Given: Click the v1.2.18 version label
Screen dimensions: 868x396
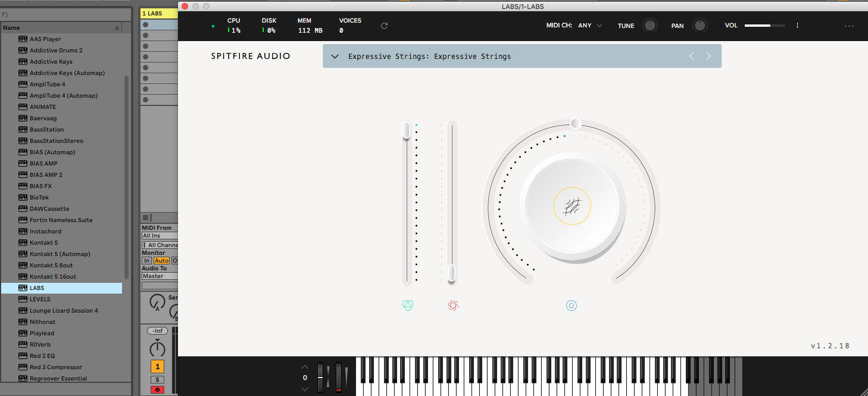Looking at the screenshot, I should (x=830, y=345).
